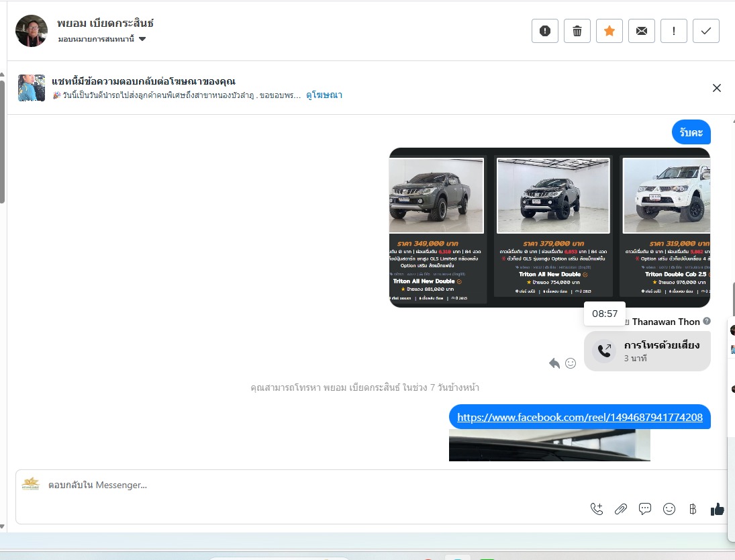Flag conversation with the exclamation mark icon
The height and width of the screenshot is (560, 735).
tap(674, 31)
